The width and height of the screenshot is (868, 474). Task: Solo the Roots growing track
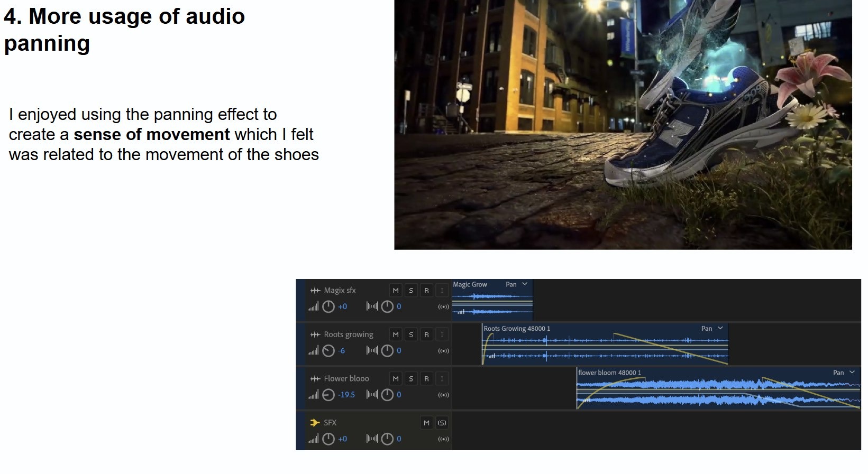[x=411, y=334]
